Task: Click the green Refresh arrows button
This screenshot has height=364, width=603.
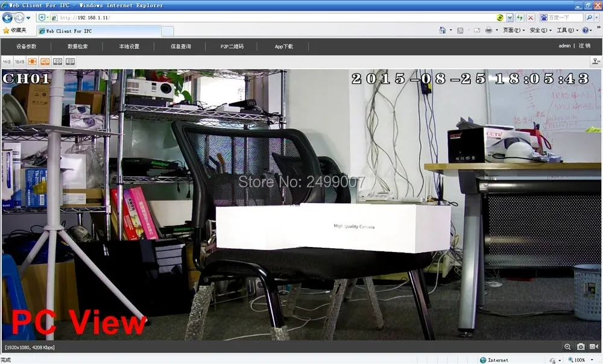Action: [520, 17]
